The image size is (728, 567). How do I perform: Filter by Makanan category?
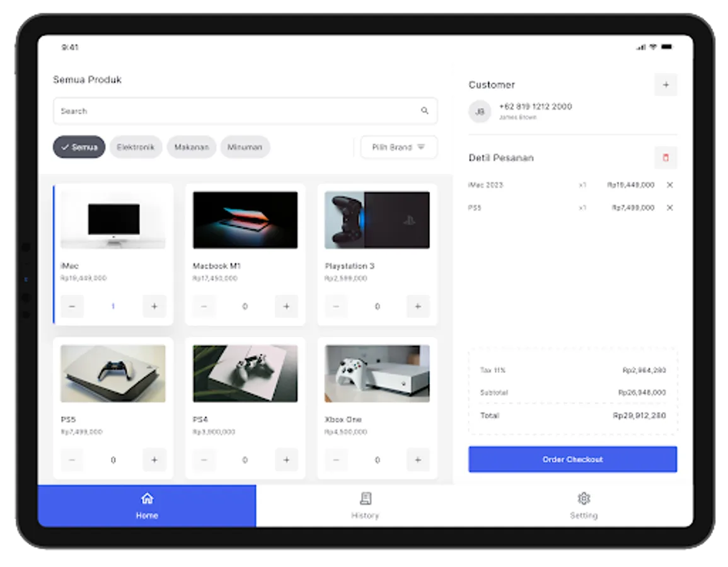pos(191,147)
